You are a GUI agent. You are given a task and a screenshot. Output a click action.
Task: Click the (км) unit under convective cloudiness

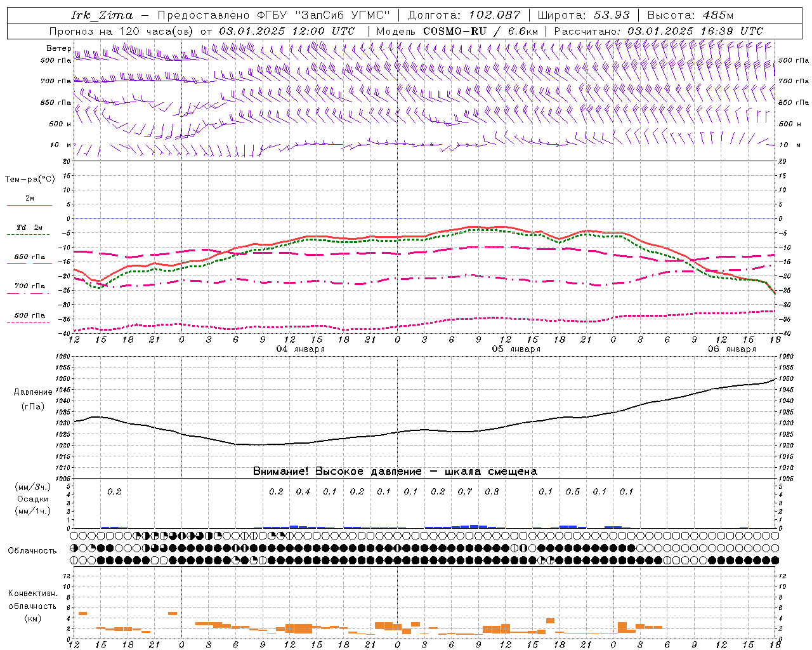[x=33, y=618]
